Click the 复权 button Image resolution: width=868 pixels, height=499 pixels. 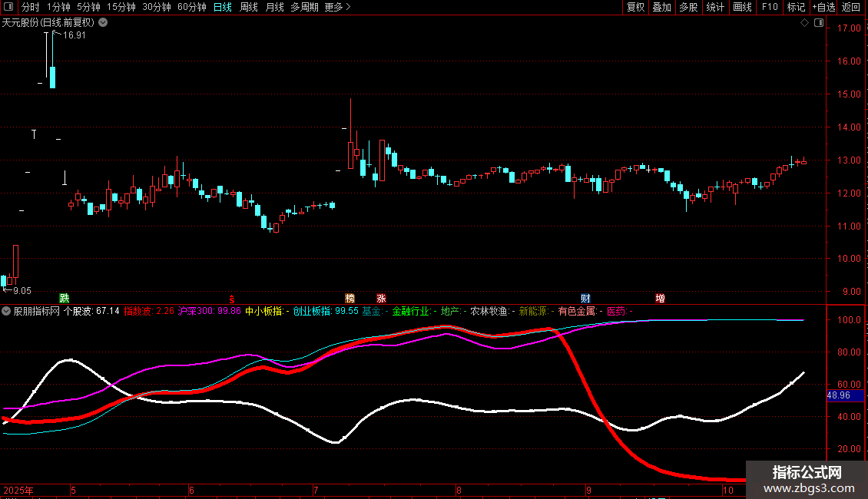point(635,8)
